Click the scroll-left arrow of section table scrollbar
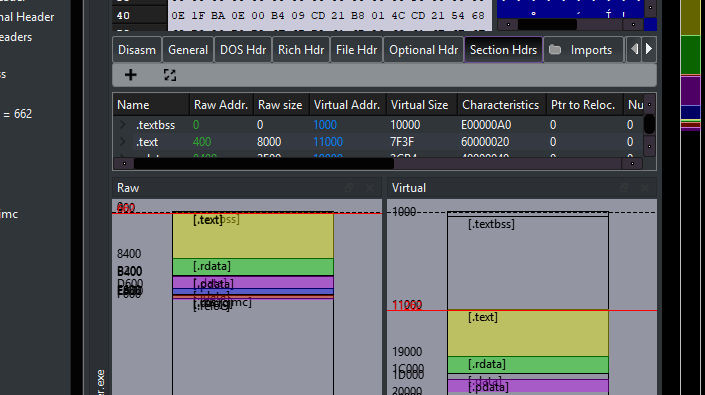Image resolution: width=705 pixels, height=395 pixels. pyautogui.click(x=124, y=164)
